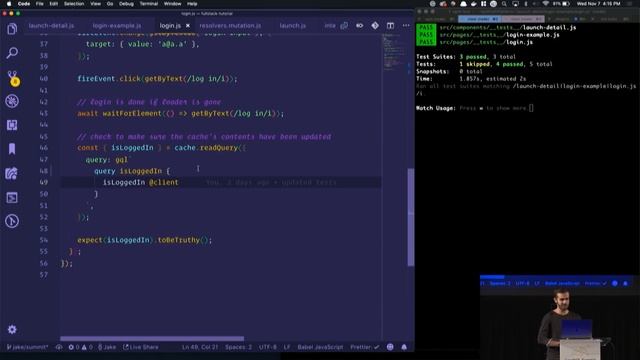Viewport: 640px width, 360px height.
Task: Open the Explorer files icon
Action: pyautogui.click(x=12, y=29)
